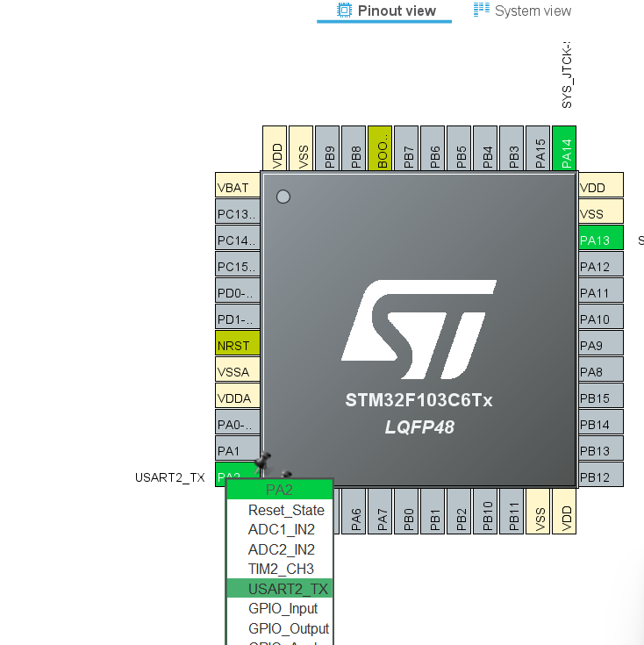Screen dimensions: 644x645
Task: Click the VDD pin on the top row
Action: point(275,148)
